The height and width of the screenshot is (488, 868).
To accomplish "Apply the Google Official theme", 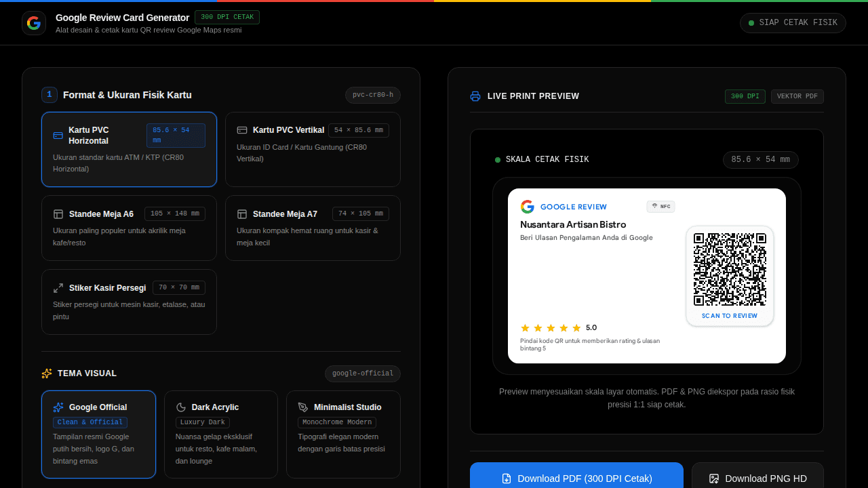I will click(x=98, y=434).
